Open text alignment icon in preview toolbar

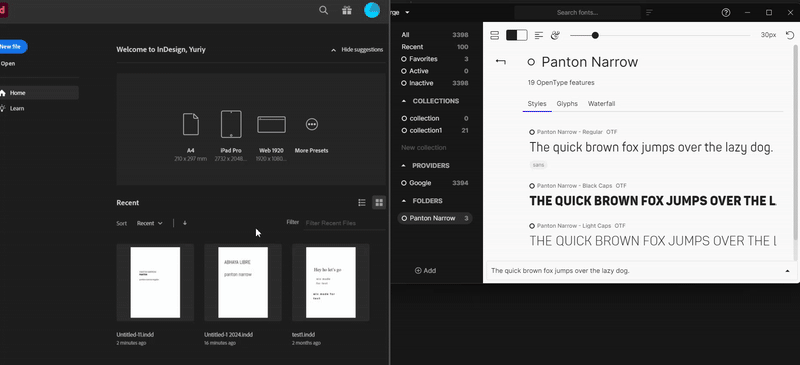pos(539,35)
